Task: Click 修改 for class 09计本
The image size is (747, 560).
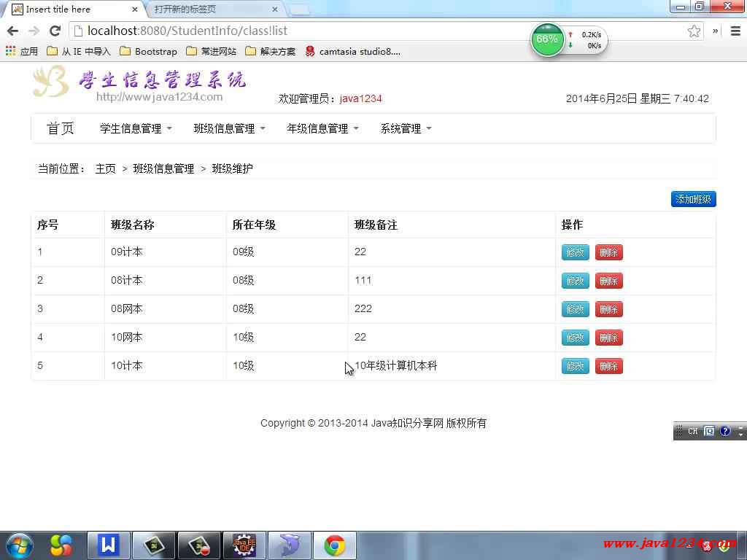Action: click(x=575, y=252)
